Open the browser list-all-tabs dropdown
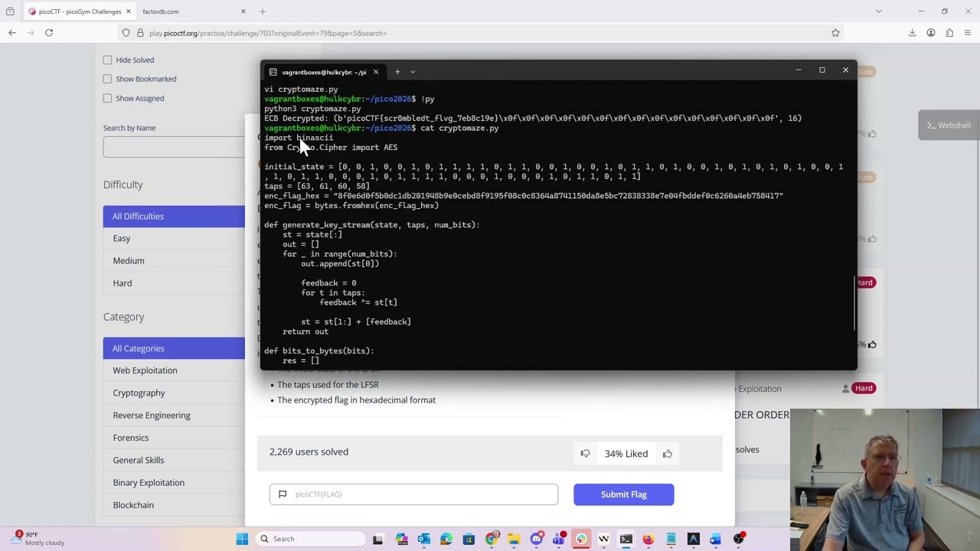980x551 pixels. (x=879, y=11)
